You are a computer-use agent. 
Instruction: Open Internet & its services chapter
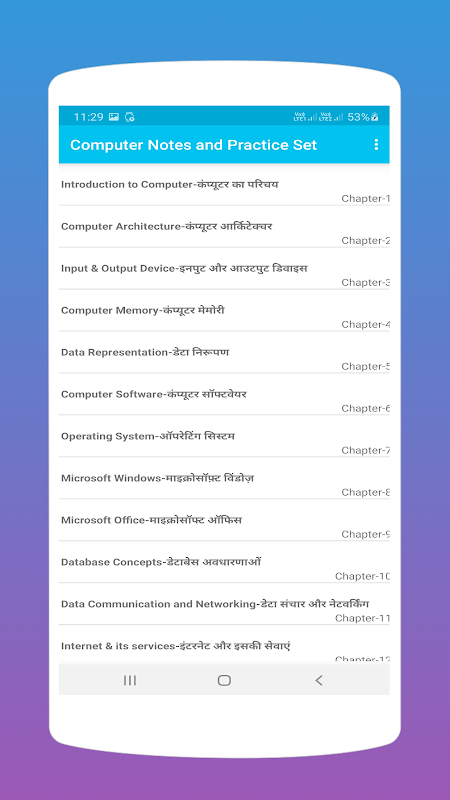[x=224, y=645]
